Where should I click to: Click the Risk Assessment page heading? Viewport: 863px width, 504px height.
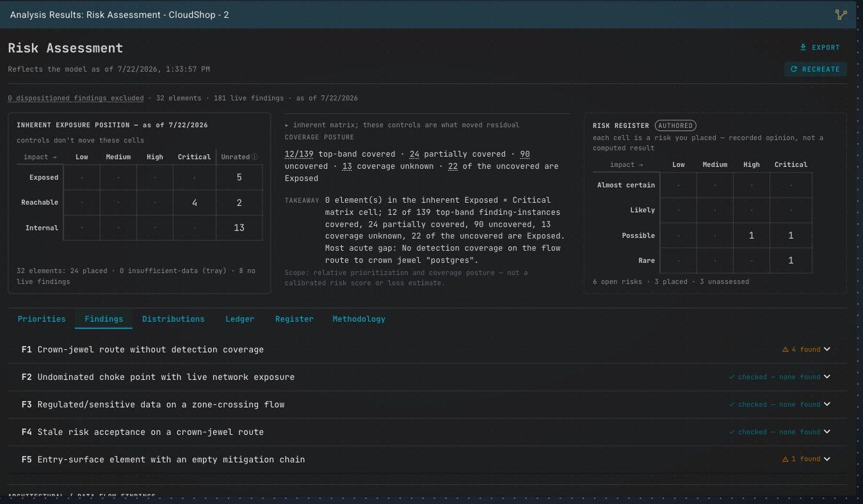point(65,48)
